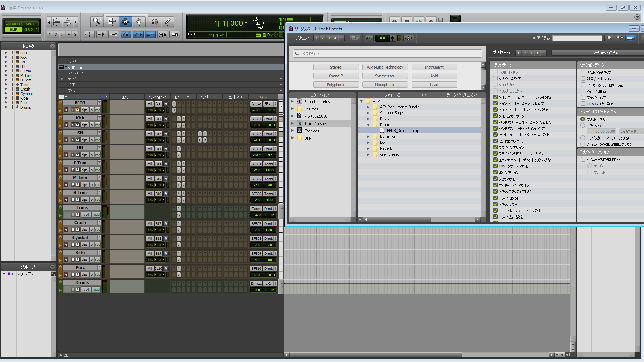Toggle Link Timeline and Edit Selection
This screenshot has width=644, height=362.
point(138,34)
